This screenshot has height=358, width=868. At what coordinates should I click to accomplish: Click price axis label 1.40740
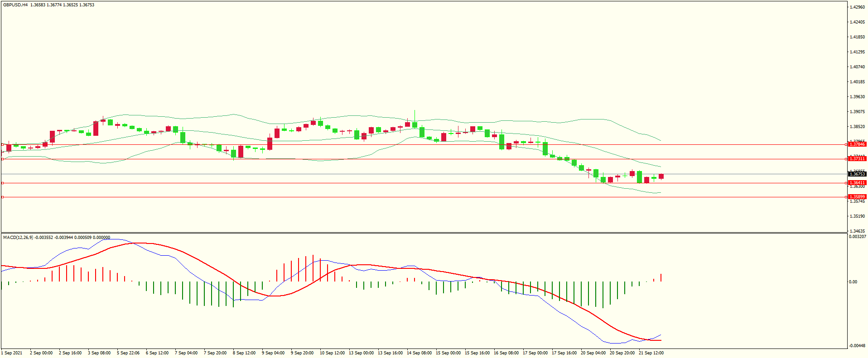pos(858,67)
